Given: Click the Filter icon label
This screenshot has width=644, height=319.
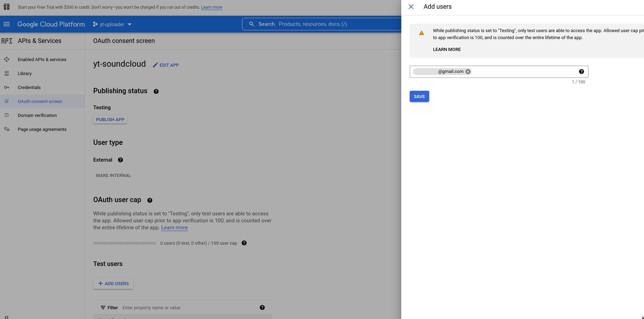Looking at the screenshot, I should (109, 308).
